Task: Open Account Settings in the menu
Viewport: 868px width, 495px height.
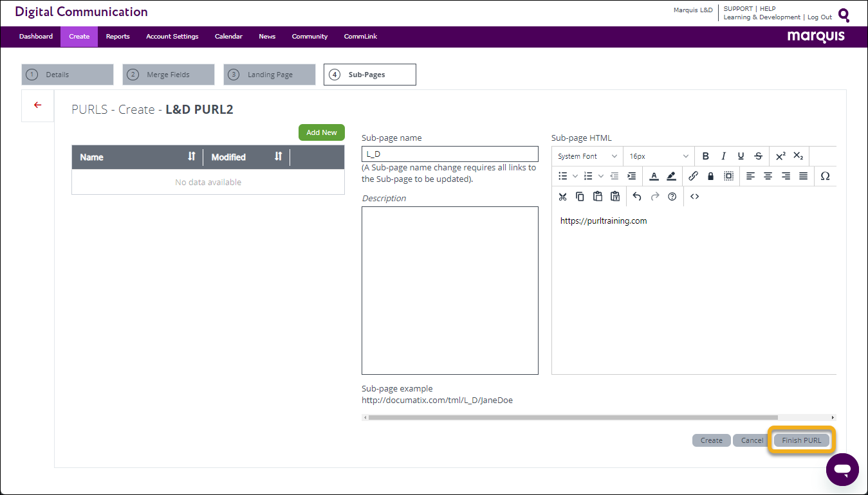Action: (x=172, y=37)
